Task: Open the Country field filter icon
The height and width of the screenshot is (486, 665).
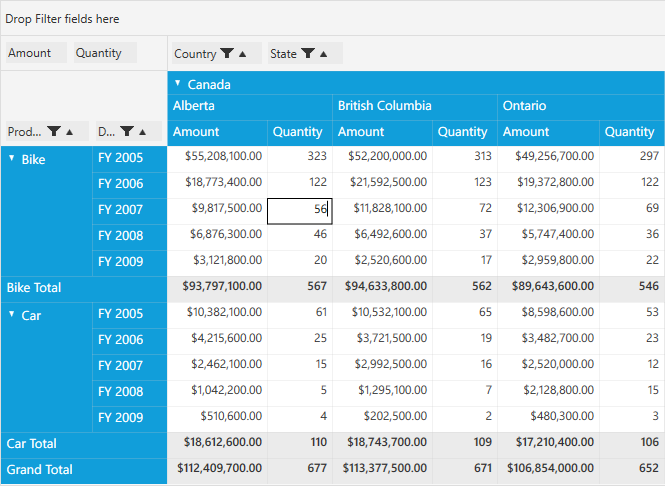Action: (227, 54)
